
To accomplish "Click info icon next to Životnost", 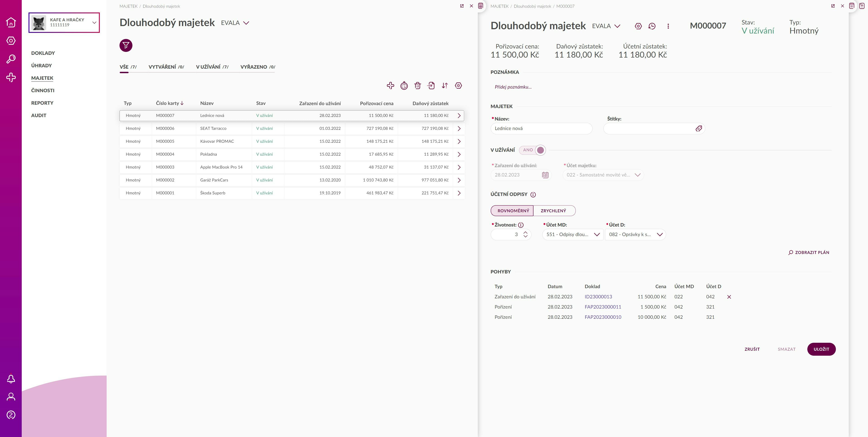I will click(521, 225).
